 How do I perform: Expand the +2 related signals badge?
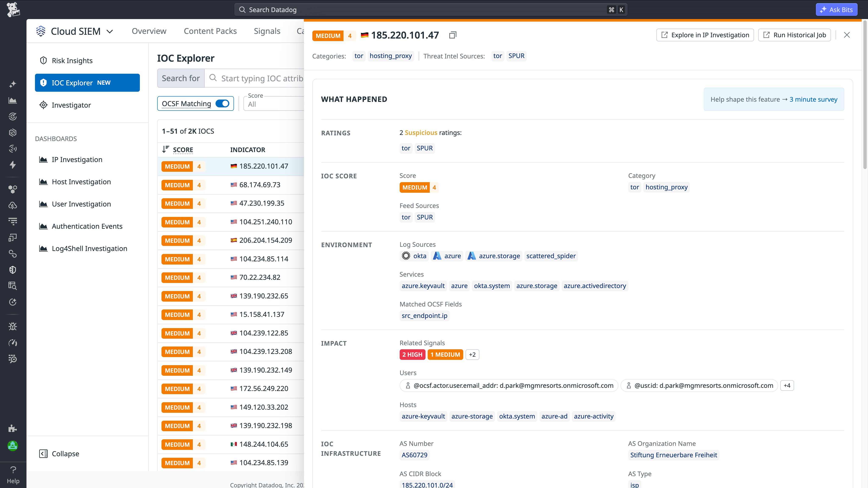point(472,354)
